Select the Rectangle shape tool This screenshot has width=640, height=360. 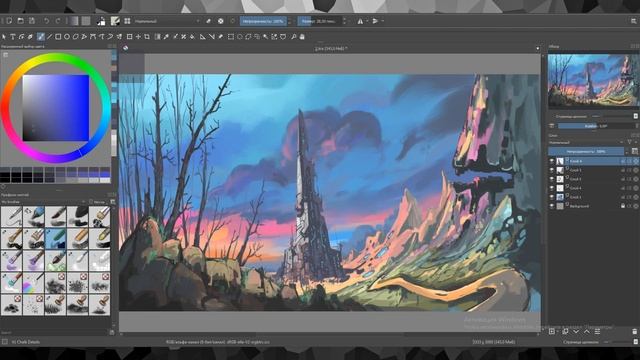point(58,37)
